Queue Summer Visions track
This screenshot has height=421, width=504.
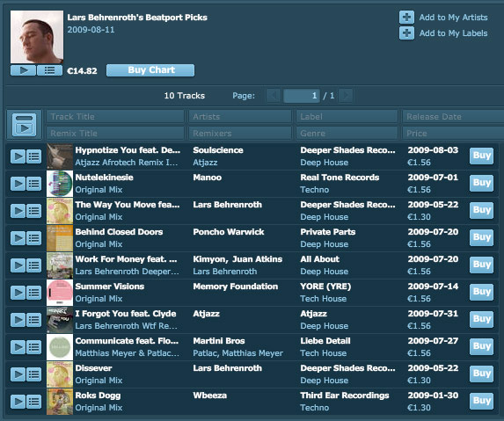click(x=33, y=293)
